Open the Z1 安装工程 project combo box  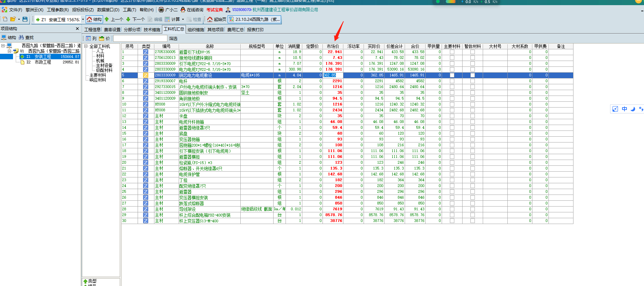(60, 20)
